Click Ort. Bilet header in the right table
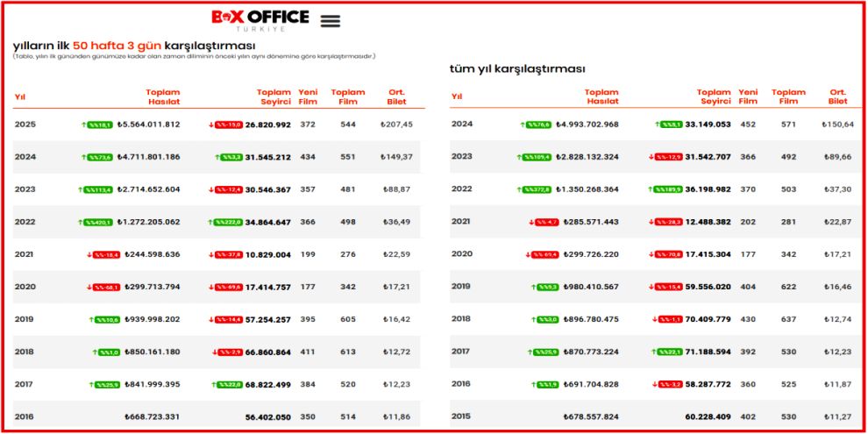The image size is (868, 434). click(837, 96)
